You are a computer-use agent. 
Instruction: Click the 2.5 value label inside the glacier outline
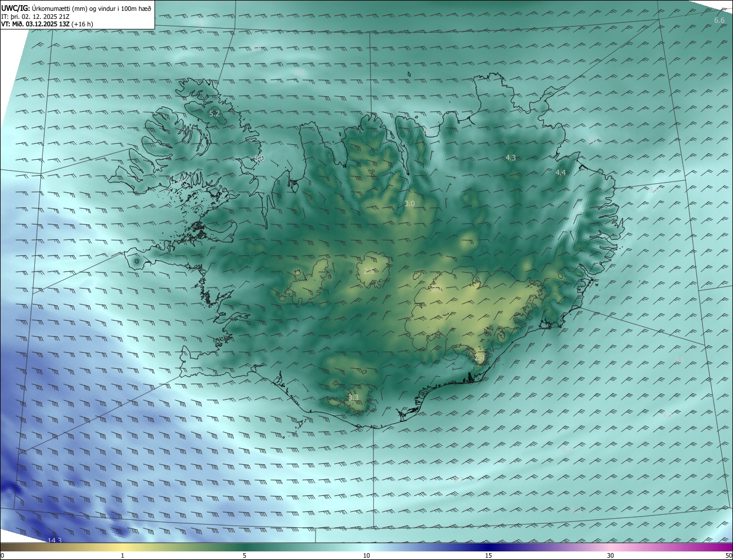(369, 271)
